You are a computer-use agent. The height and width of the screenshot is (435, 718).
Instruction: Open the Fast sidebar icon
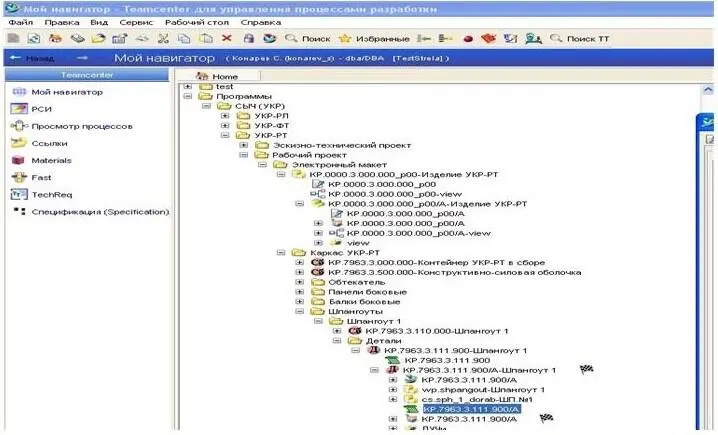click(19, 177)
